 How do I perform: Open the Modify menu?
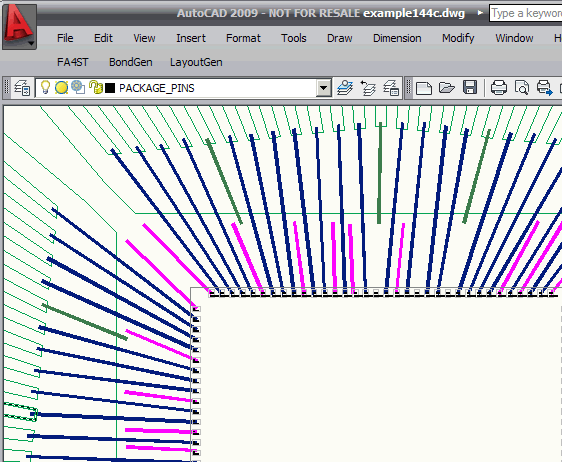coord(458,38)
